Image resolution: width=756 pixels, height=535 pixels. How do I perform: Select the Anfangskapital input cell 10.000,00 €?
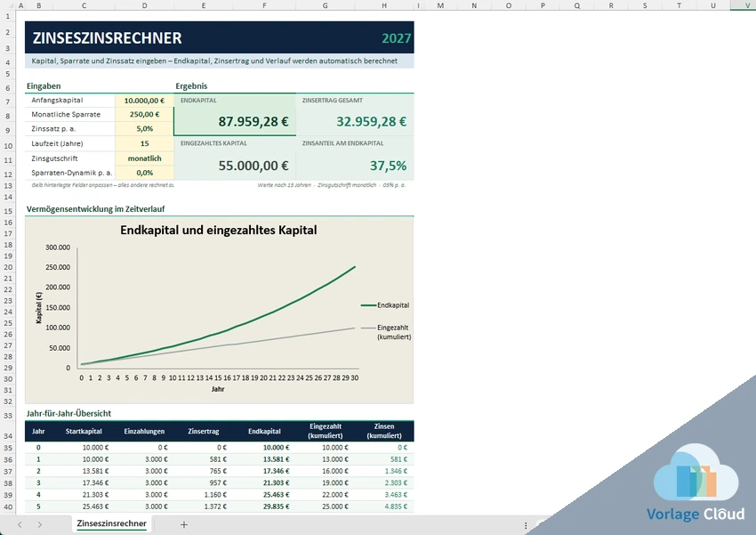coord(144,101)
